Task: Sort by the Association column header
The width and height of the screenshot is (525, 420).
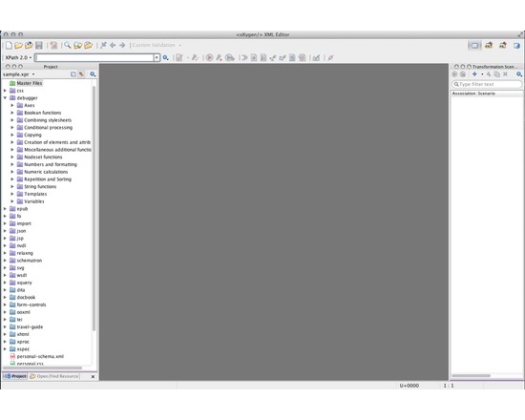Action: click(x=464, y=94)
